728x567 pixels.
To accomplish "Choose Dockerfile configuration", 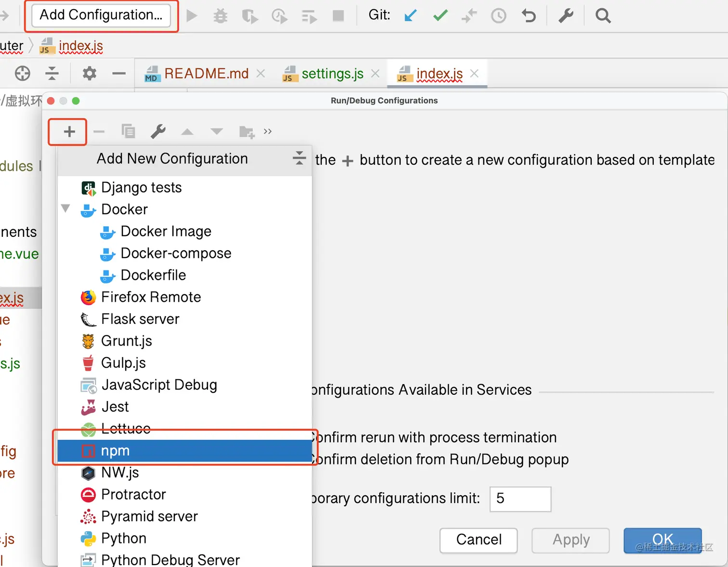I will point(185,275).
